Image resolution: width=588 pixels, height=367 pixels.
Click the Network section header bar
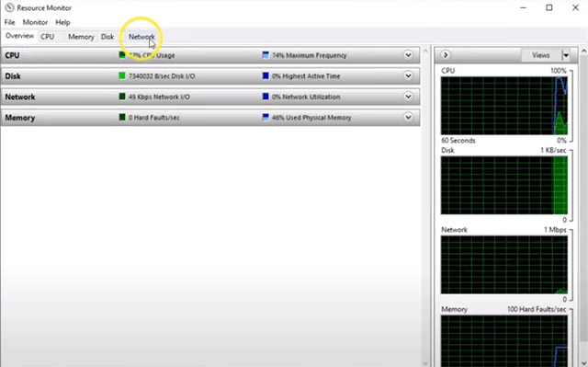(x=210, y=97)
